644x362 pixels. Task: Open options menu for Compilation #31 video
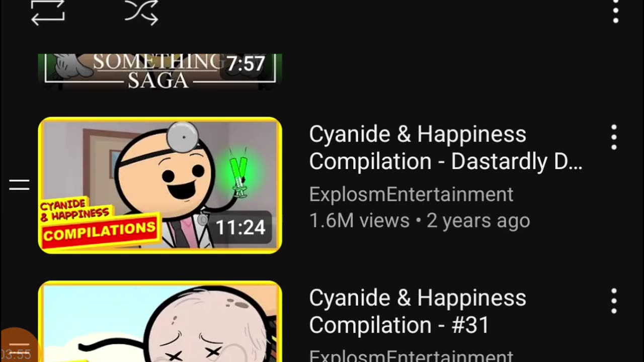[x=614, y=301]
